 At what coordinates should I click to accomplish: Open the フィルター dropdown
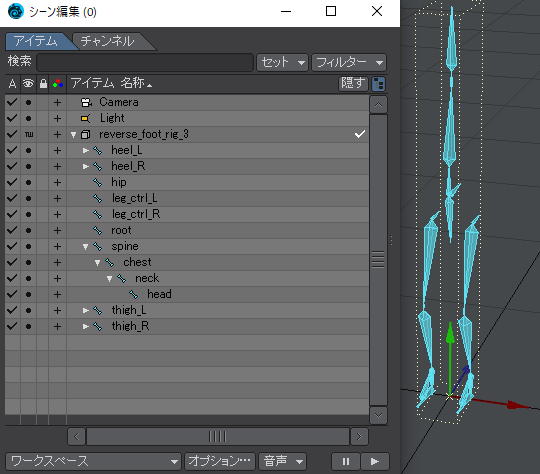(x=349, y=62)
